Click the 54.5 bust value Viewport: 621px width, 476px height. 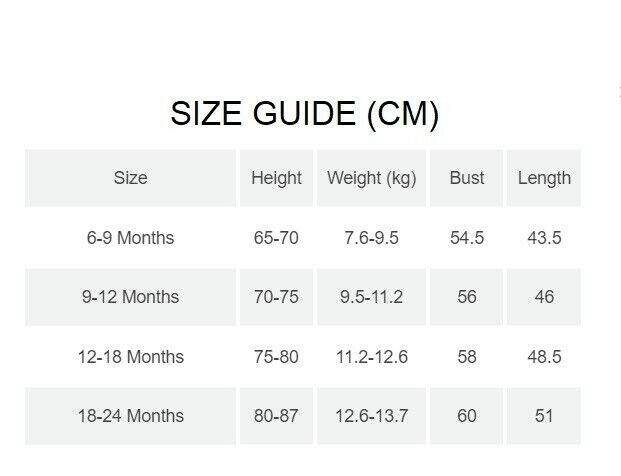coord(467,238)
